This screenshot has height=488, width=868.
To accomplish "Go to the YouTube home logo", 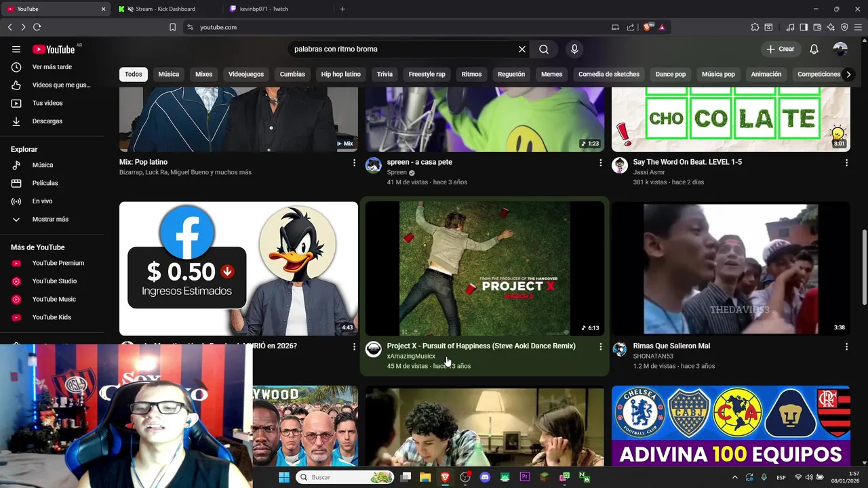I will (54, 49).
